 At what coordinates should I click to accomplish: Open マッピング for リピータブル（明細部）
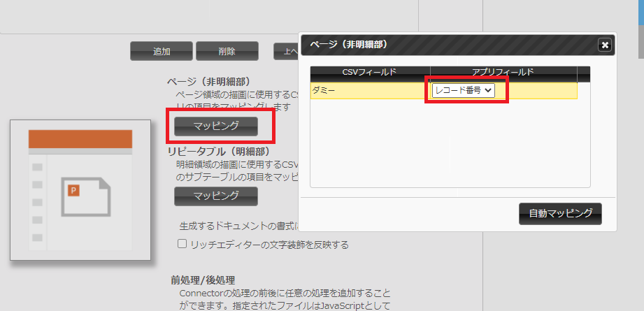[x=216, y=196]
